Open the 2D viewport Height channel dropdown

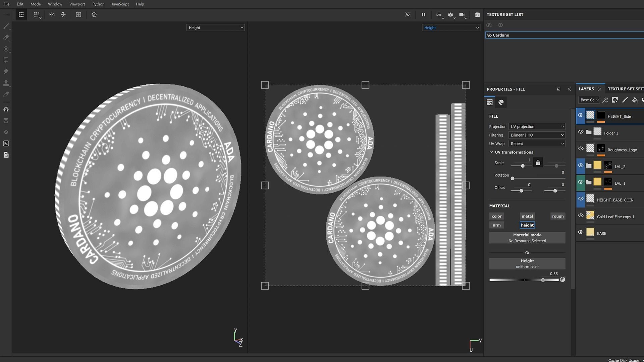(x=451, y=27)
